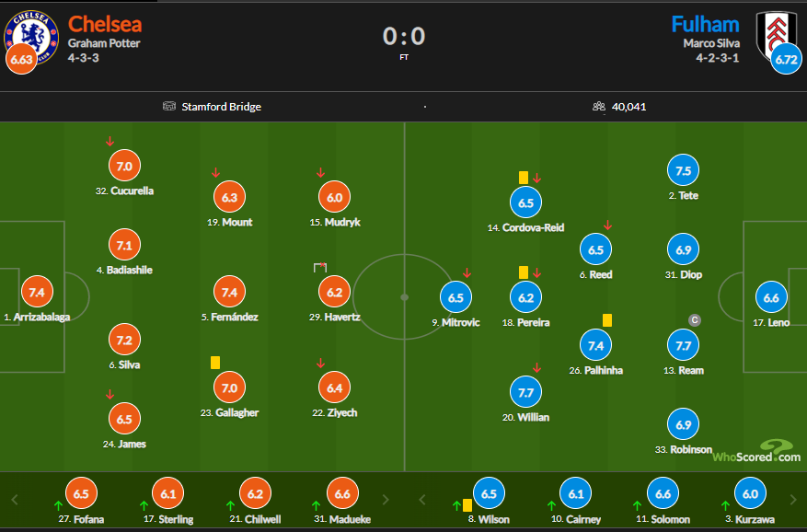Select Willian's 7.7 rating circle

526,393
